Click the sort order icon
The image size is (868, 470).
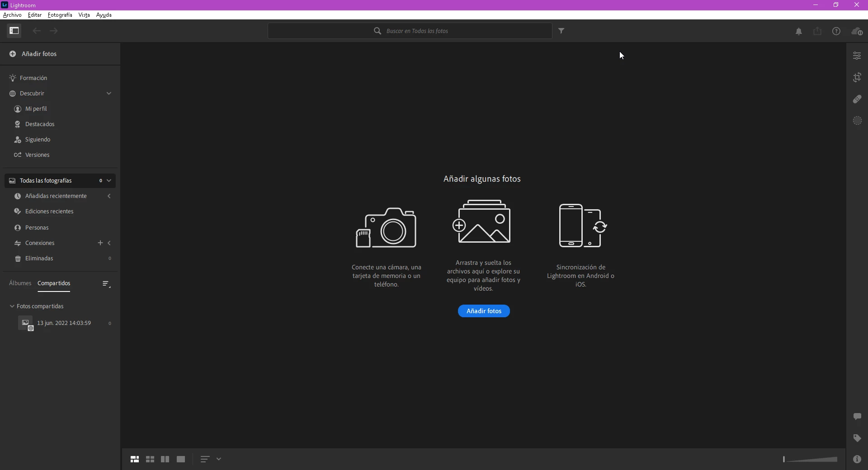coord(205,459)
